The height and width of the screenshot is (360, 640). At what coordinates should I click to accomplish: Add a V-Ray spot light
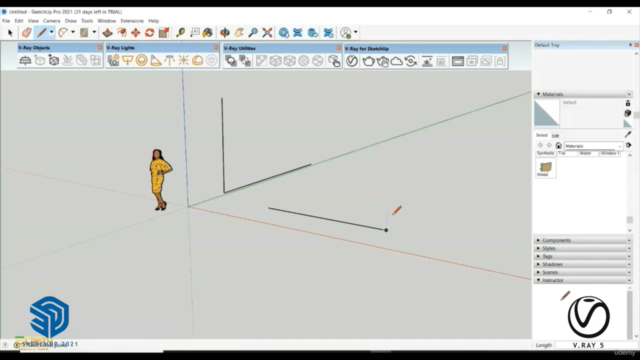[x=156, y=61]
